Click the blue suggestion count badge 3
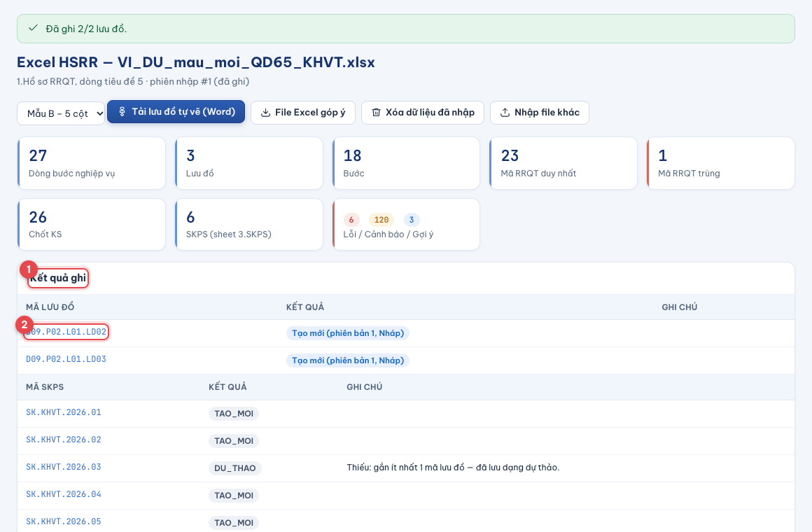Image resolution: width=812 pixels, height=532 pixels. (x=412, y=220)
